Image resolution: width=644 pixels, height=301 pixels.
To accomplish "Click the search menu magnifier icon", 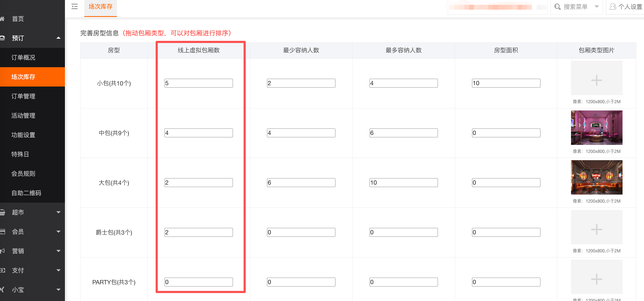I will click(557, 7).
